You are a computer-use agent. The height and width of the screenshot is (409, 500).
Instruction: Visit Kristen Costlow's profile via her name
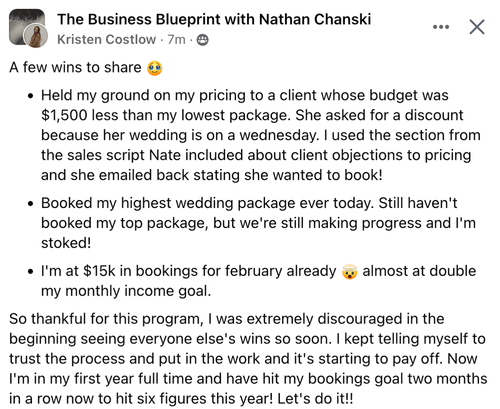pos(106,40)
